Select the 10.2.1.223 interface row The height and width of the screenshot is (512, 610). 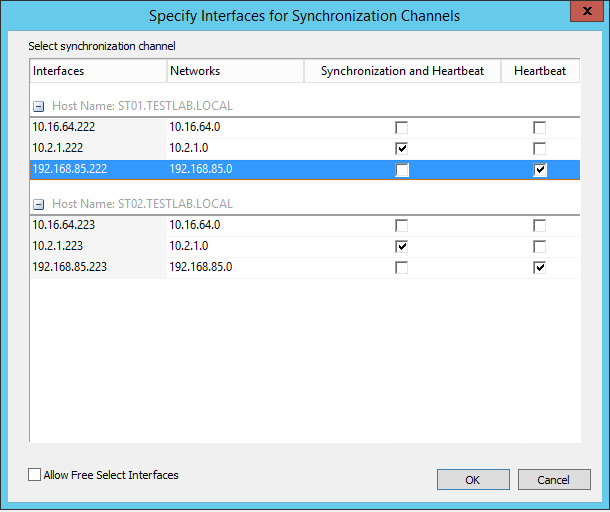tap(98, 246)
